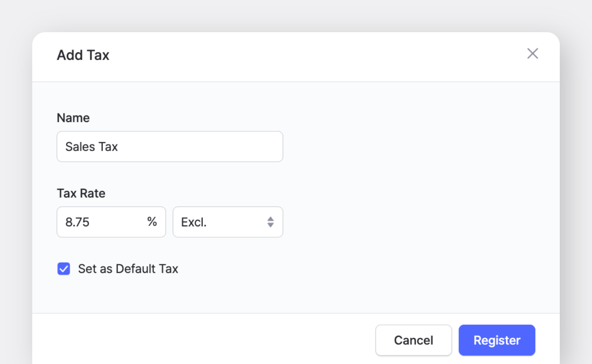The image size is (592, 364).
Task: Open the Excl. tax type dropdown
Action: point(228,222)
